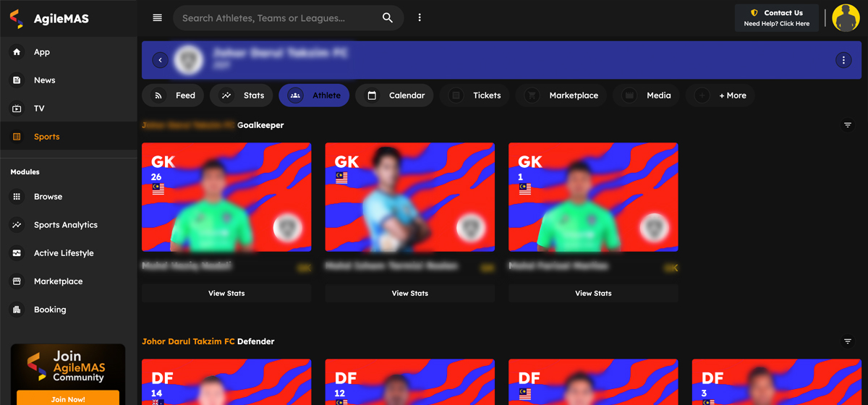Image resolution: width=868 pixels, height=405 pixels.
Task: Switch to the Stats tab
Action: pyautogui.click(x=243, y=95)
